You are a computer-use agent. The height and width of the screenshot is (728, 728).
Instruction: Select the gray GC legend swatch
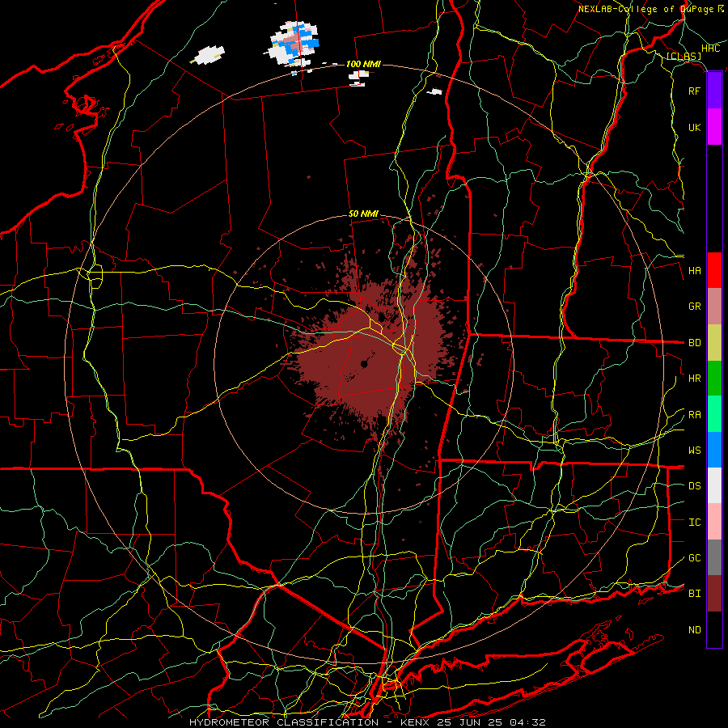click(x=714, y=557)
